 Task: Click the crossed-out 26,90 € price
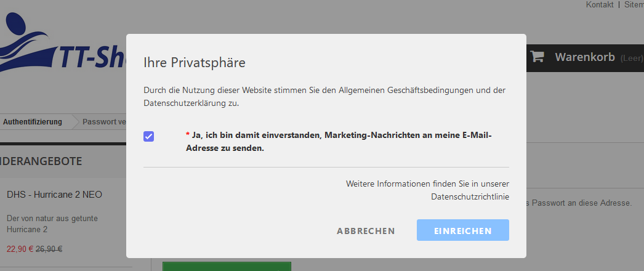[49, 249]
